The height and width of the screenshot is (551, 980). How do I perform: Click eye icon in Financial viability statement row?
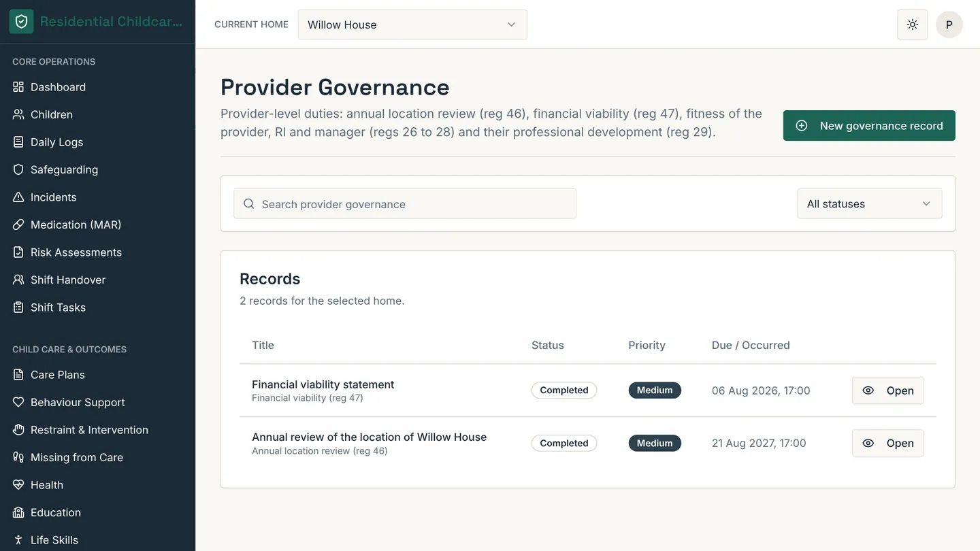[x=868, y=390]
